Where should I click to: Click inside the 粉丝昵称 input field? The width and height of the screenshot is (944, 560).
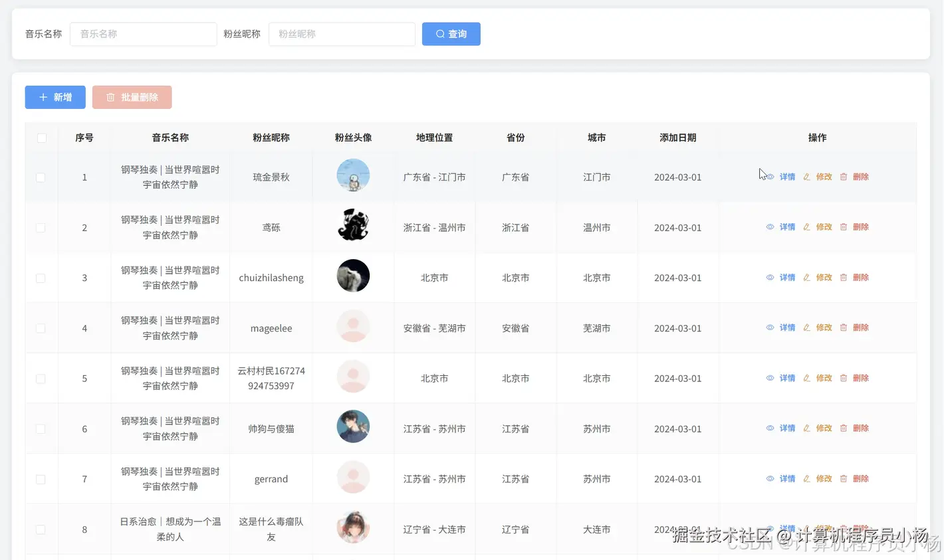342,34
